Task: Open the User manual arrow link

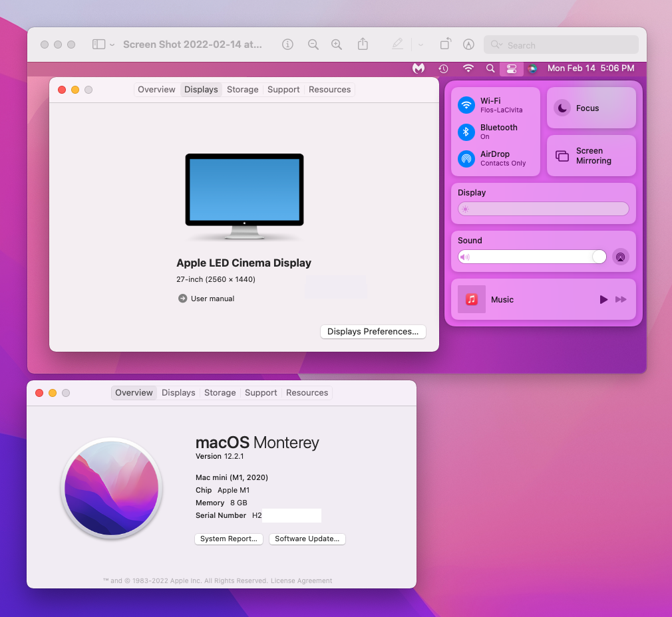Action: [182, 299]
